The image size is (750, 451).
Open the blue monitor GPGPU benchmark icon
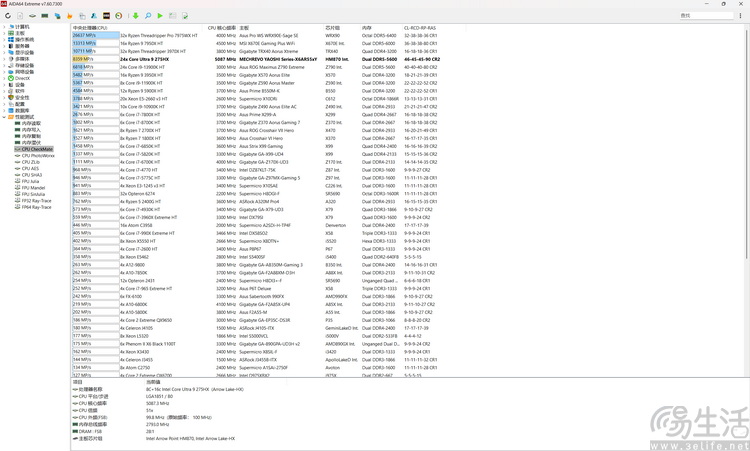click(57, 16)
